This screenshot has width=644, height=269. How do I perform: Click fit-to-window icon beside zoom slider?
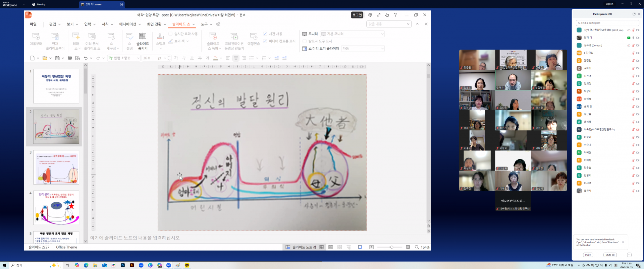click(x=408, y=247)
